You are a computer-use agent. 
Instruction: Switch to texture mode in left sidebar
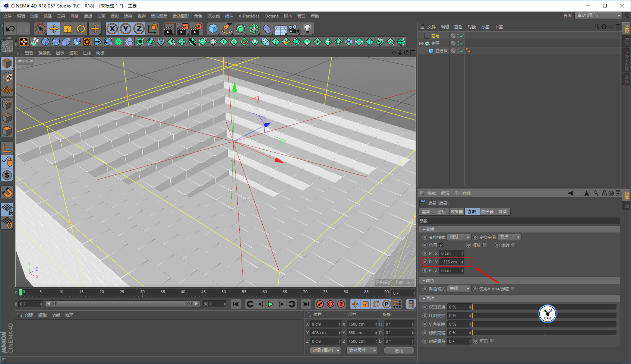pyautogui.click(x=7, y=77)
